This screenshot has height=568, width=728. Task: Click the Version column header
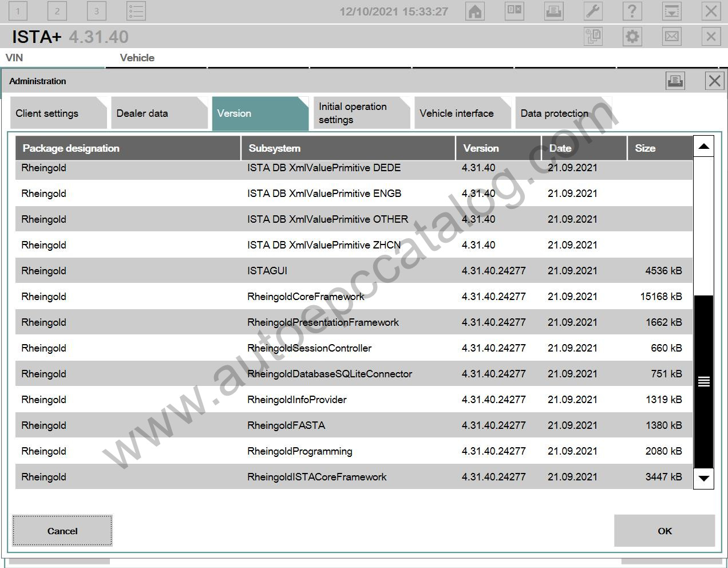pos(498,148)
